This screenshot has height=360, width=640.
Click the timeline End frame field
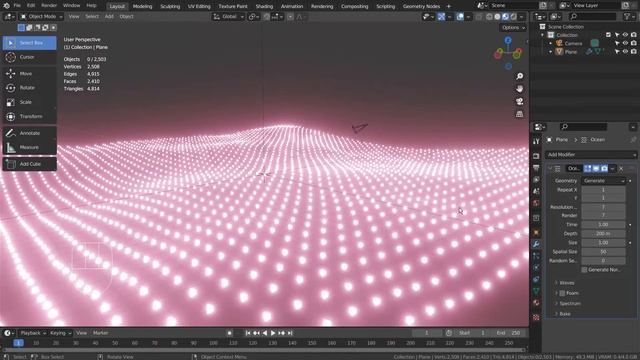coord(509,333)
